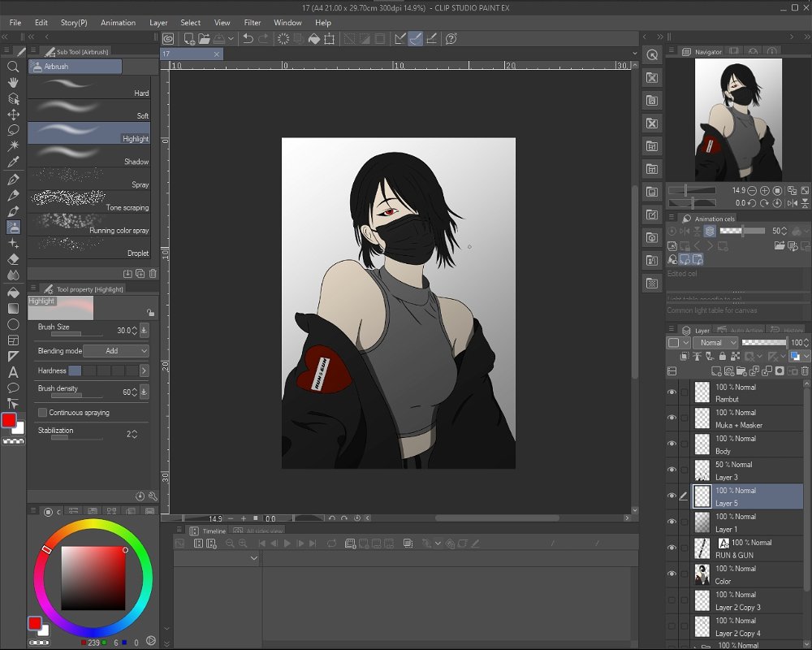Hide the Color layer
812x650 pixels.
pyautogui.click(x=672, y=574)
